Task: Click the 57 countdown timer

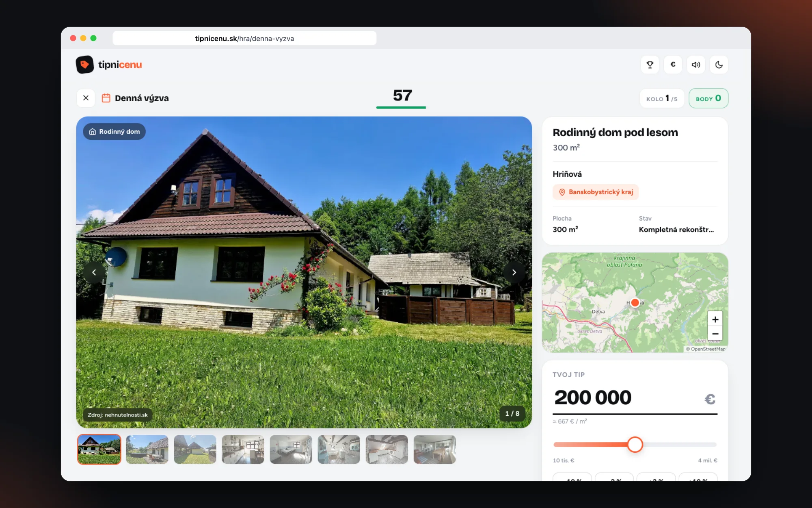Action: pos(402,96)
